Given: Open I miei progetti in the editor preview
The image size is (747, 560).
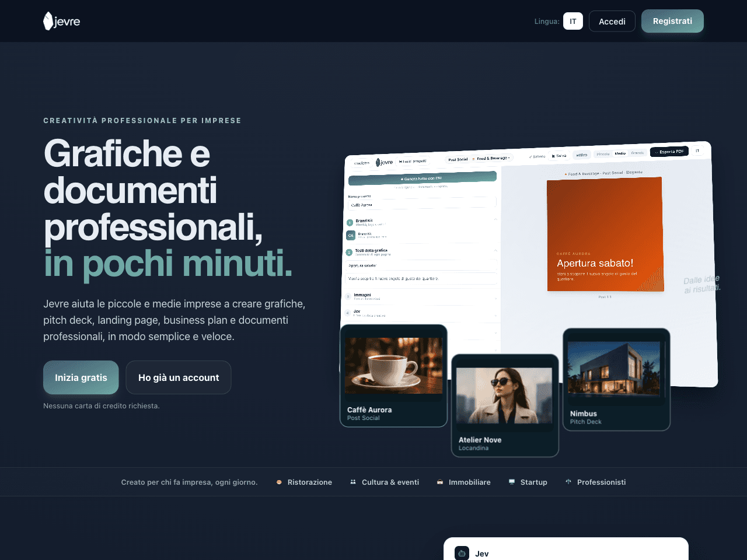Looking at the screenshot, I should tap(412, 161).
